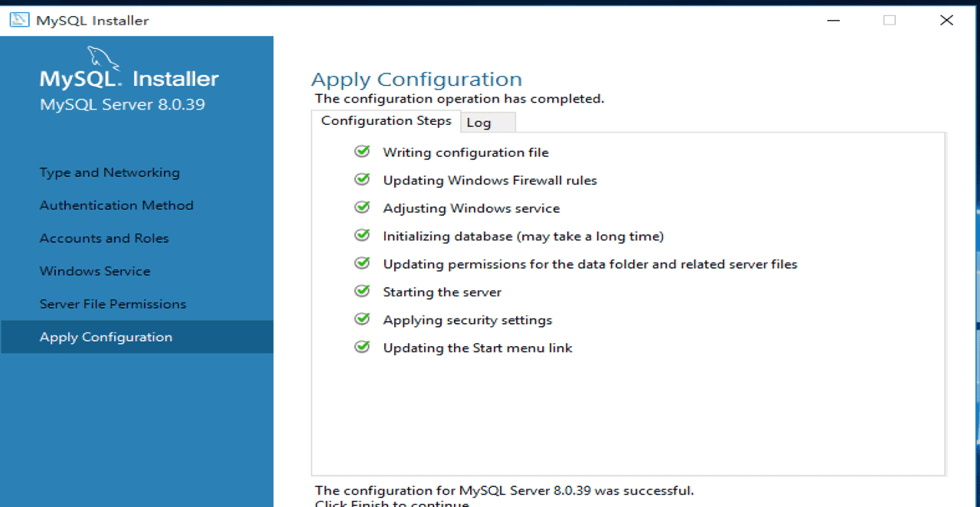Select Server File Permissions in sidebar

[x=113, y=304]
